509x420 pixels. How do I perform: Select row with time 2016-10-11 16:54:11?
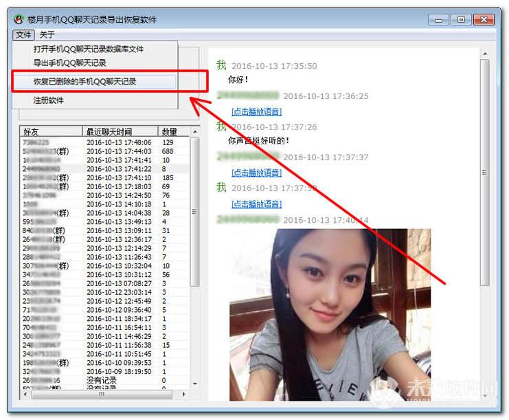tap(104, 327)
